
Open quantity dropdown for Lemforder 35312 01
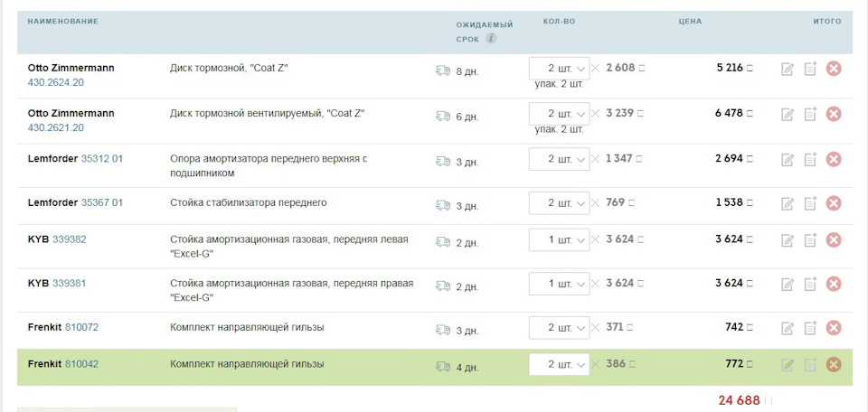pos(559,159)
